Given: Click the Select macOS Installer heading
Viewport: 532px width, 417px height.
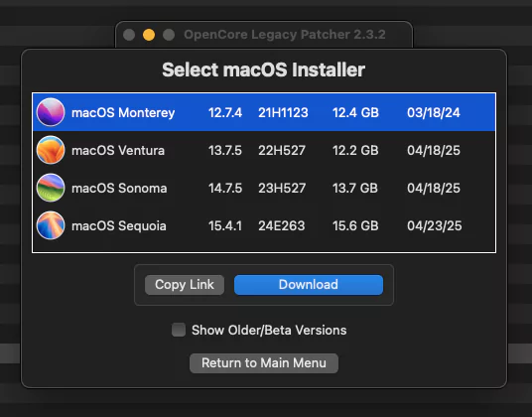Looking at the screenshot, I should (264, 69).
